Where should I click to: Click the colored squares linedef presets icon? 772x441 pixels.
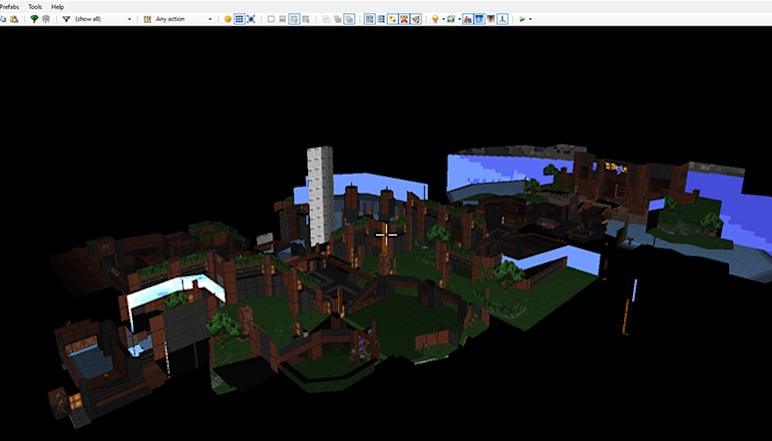[147, 19]
